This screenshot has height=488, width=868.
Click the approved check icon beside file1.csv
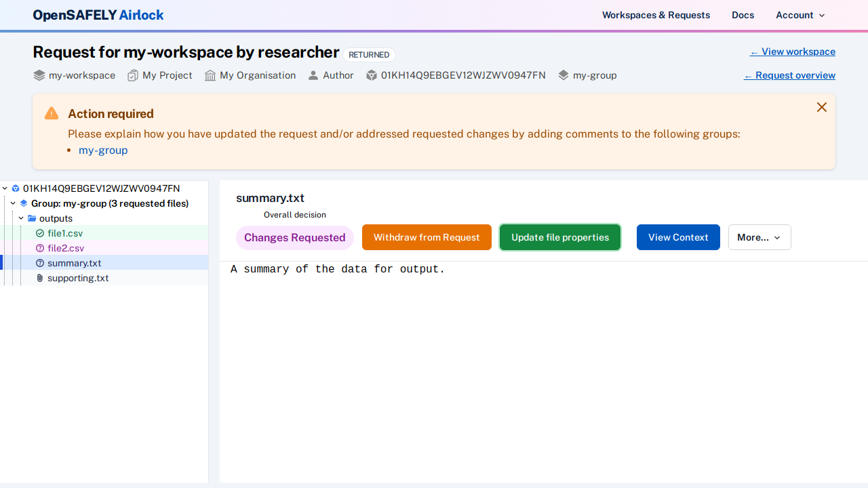[x=40, y=233]
